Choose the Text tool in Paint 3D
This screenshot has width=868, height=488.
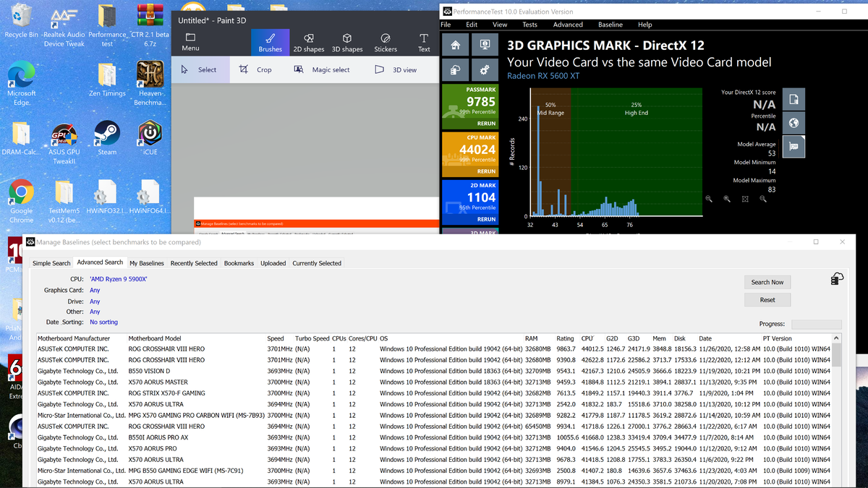[x=424, y=43]
